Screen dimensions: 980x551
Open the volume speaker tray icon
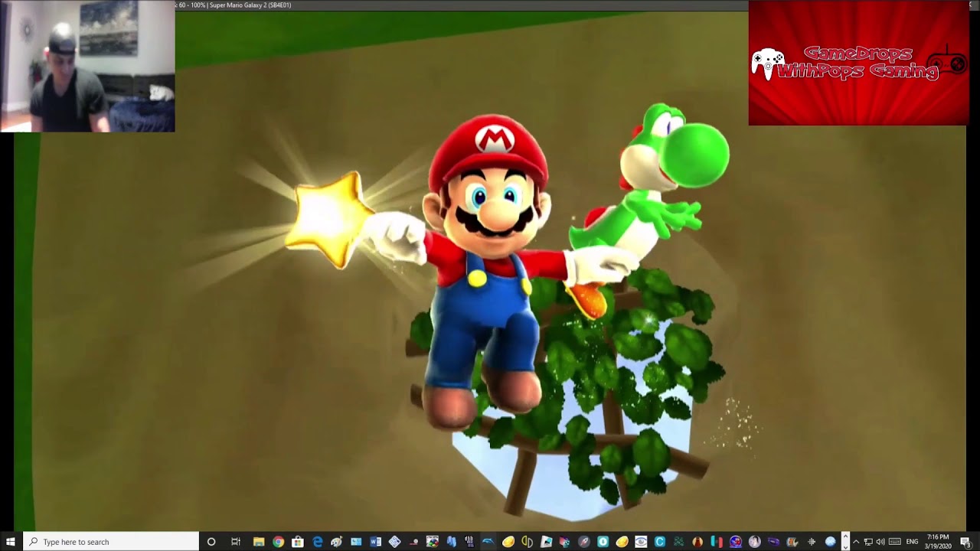(880, 542)
